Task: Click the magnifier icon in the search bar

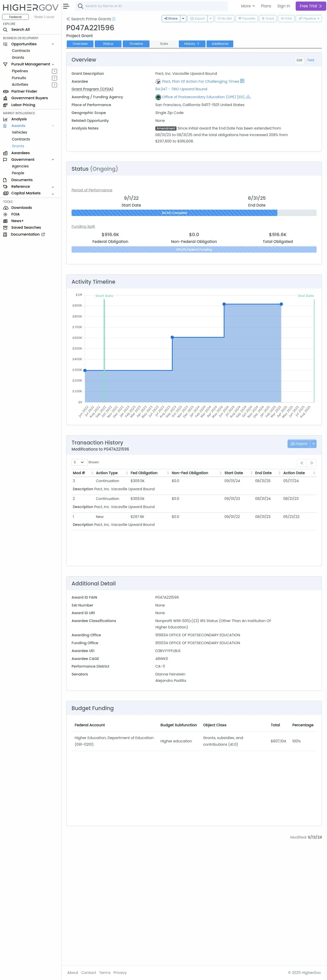Action: [80, 6]
